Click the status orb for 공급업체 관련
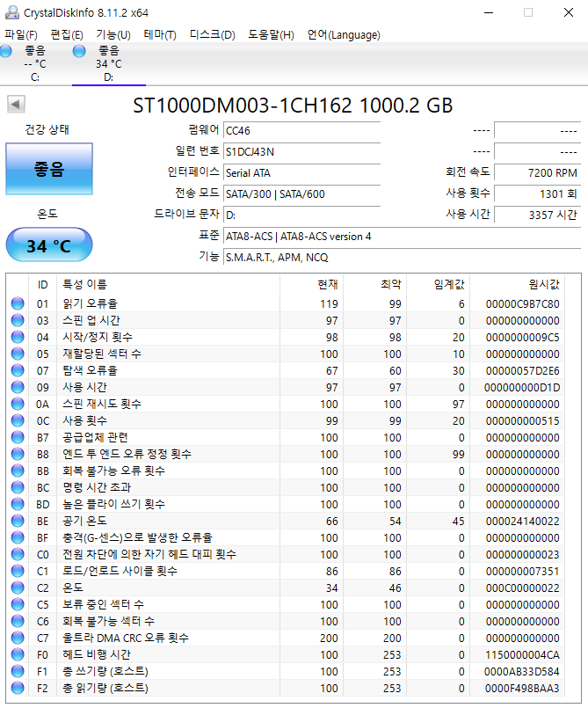 coord(18,437)
